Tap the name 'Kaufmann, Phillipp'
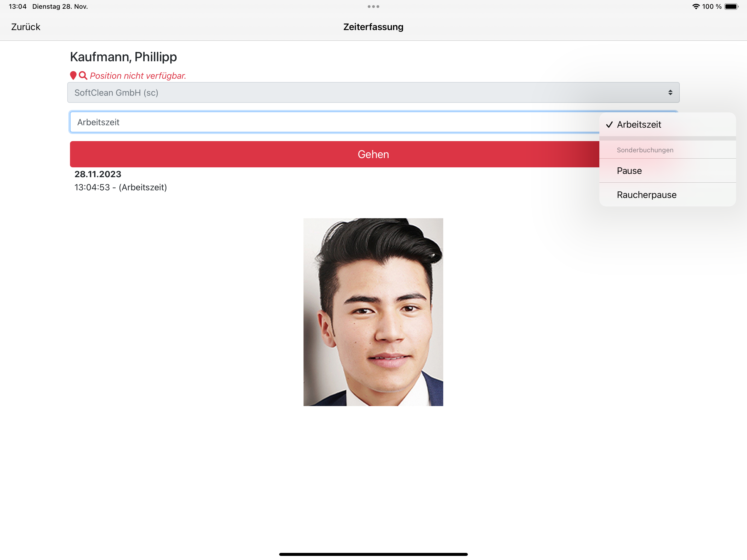Viewport: 747px width, 560px height. pyautogui.click(x=123, y=57)
